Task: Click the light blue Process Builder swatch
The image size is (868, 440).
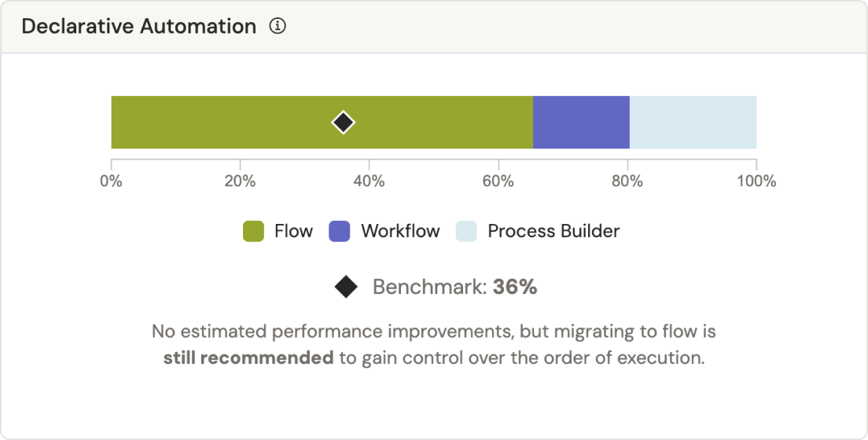Action: 466,232
